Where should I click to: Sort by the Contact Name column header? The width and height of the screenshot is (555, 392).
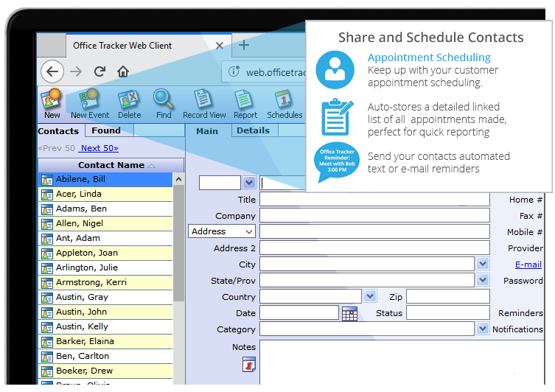111,165
